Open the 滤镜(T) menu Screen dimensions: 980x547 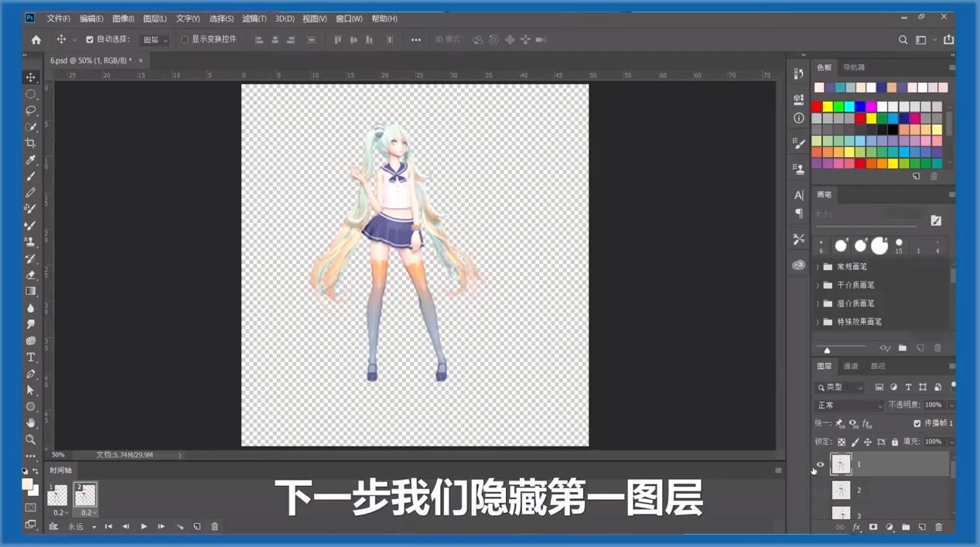point(254,19)
